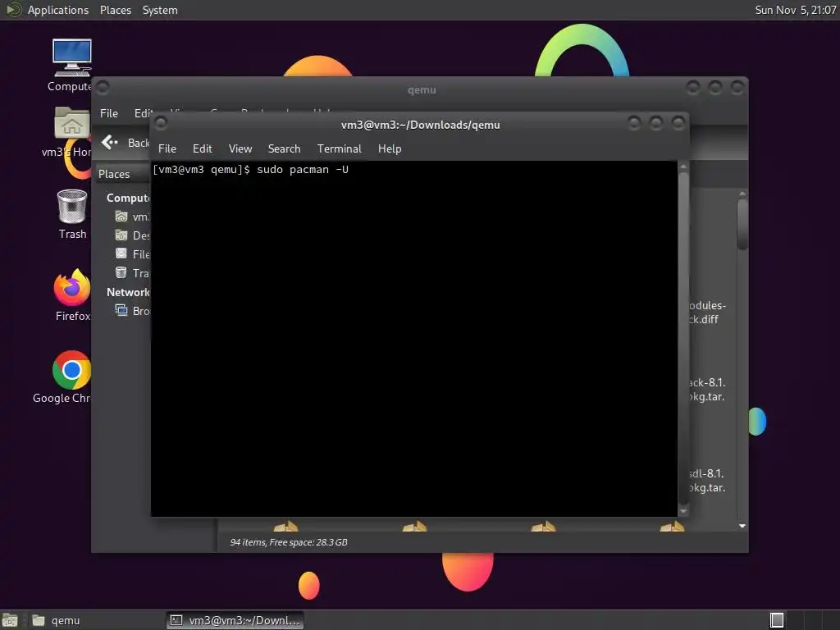
Task: Click the status bar showing 94 items
Action: coord(289,542)
